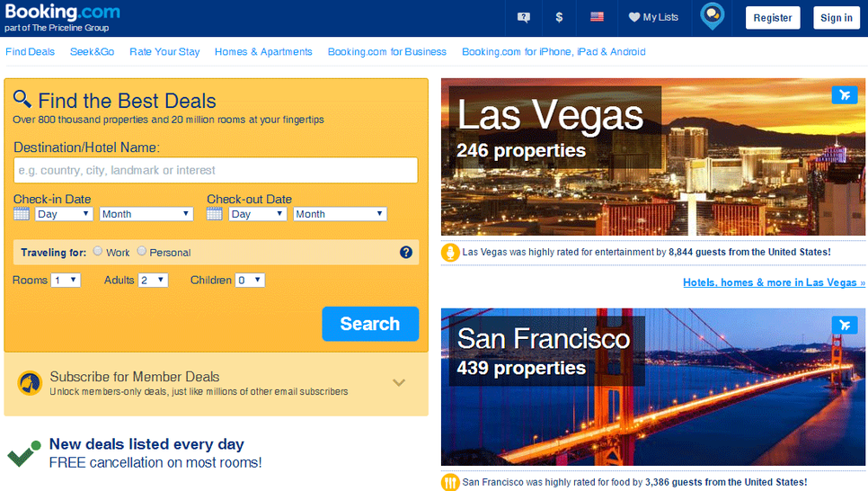Open Rate Your Stay menu item
The width and height of the screenshot is (868, 491).
pos(164,51)
